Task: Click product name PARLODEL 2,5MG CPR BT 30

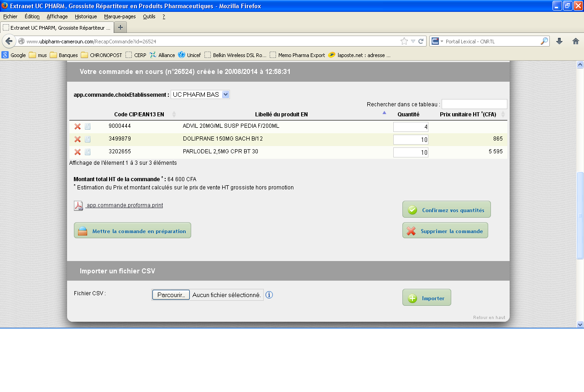Action: 220,151
